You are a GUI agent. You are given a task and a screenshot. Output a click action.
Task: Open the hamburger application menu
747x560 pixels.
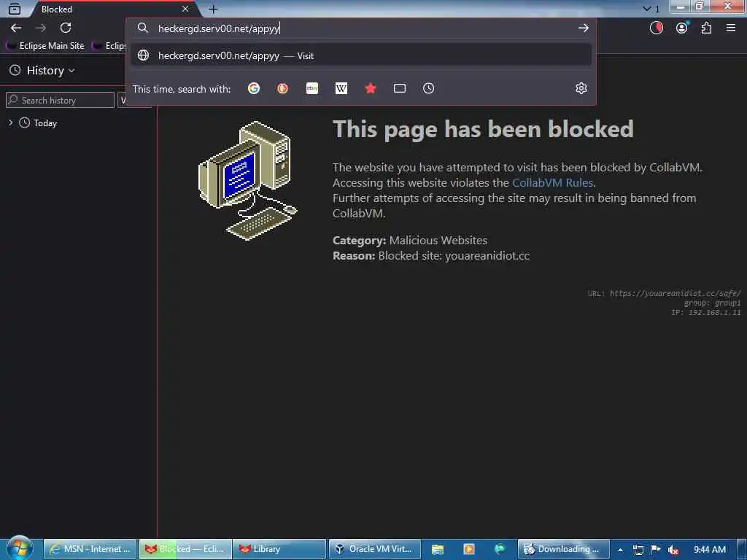(x=731, y=28)
